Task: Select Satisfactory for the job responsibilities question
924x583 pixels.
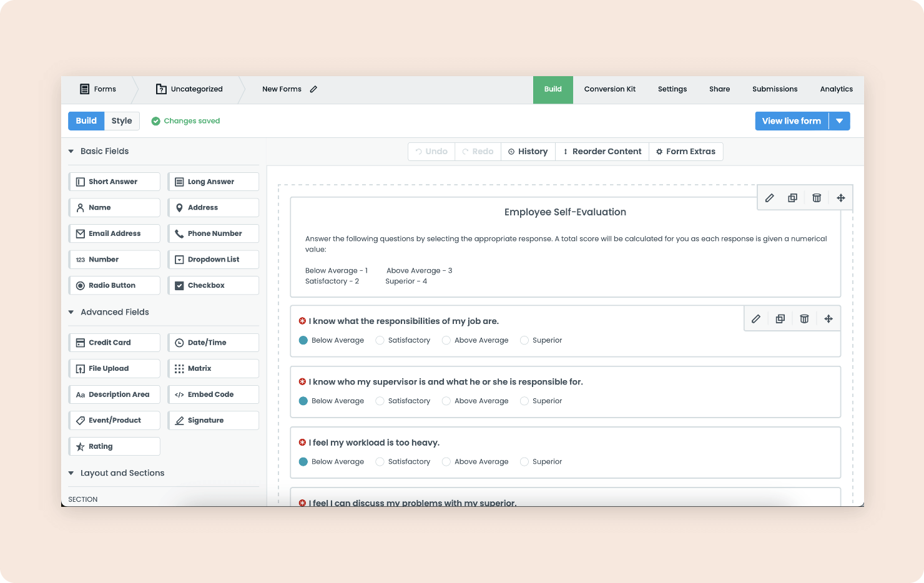Action: (380, 340)
